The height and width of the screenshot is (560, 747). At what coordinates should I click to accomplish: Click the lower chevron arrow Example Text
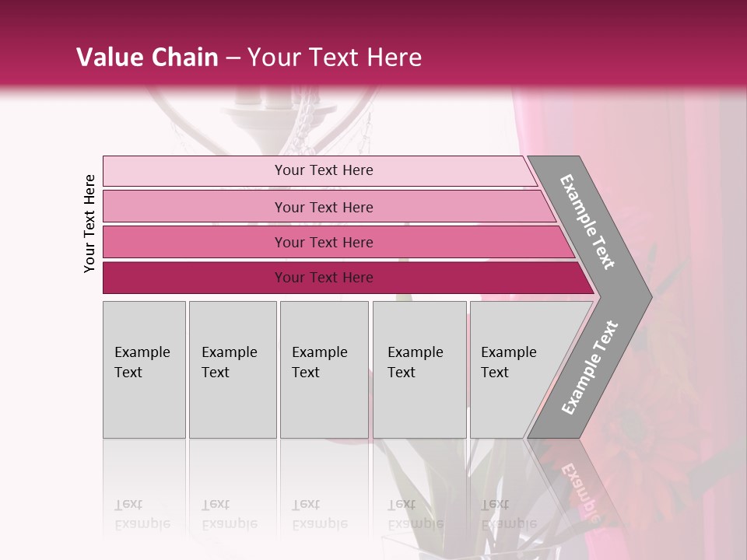[x=591, y=366]
